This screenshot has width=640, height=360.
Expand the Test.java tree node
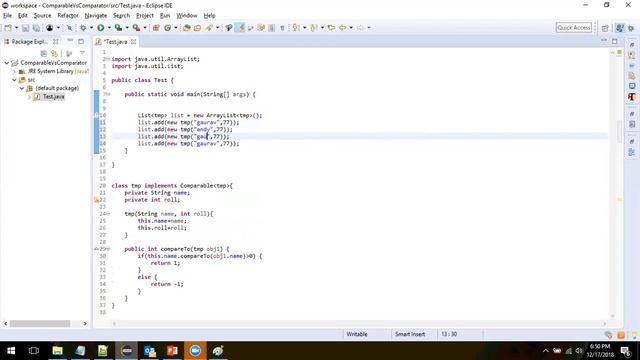point(29,97)
